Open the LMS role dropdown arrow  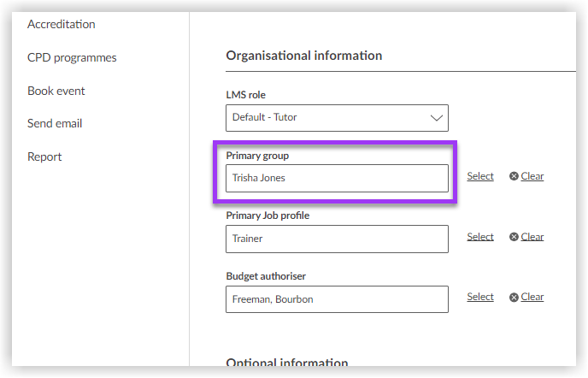point(436,118)
